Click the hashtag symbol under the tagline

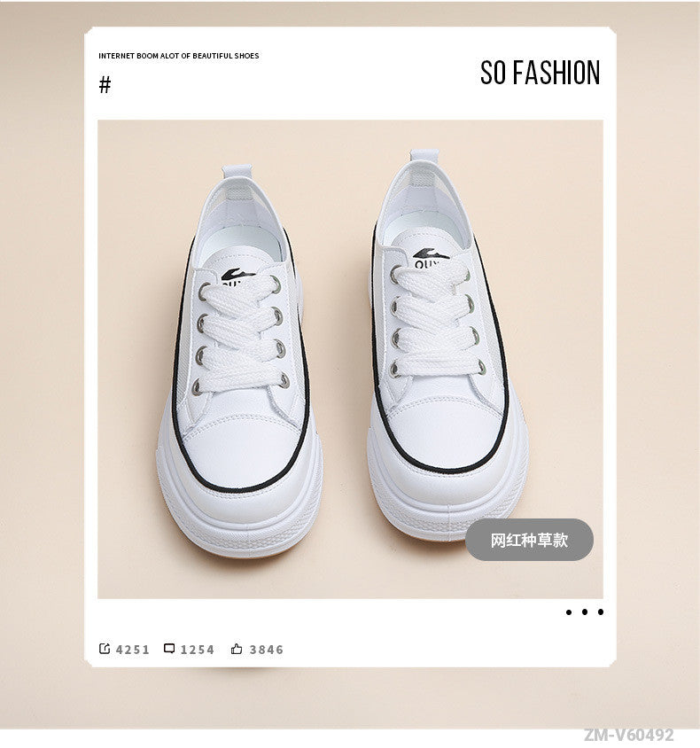pyautogui.click(x=105, y=85)
